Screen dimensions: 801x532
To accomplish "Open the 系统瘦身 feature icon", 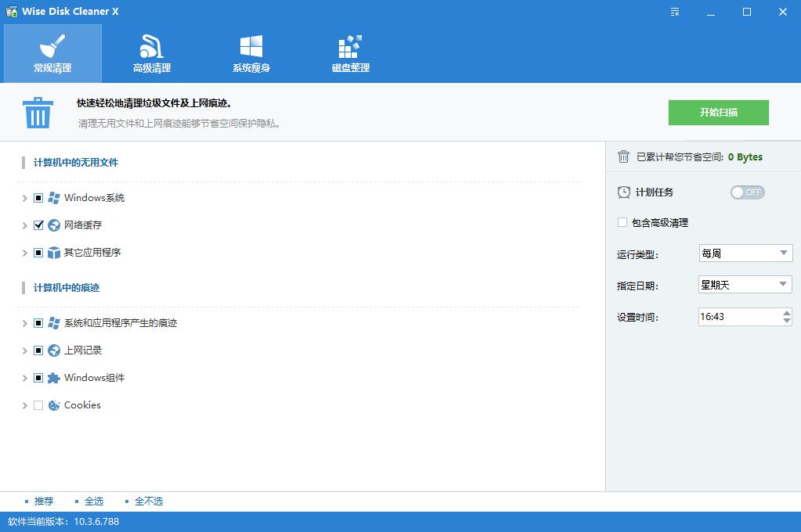I will pyautogui.click(x=251, y=45).
